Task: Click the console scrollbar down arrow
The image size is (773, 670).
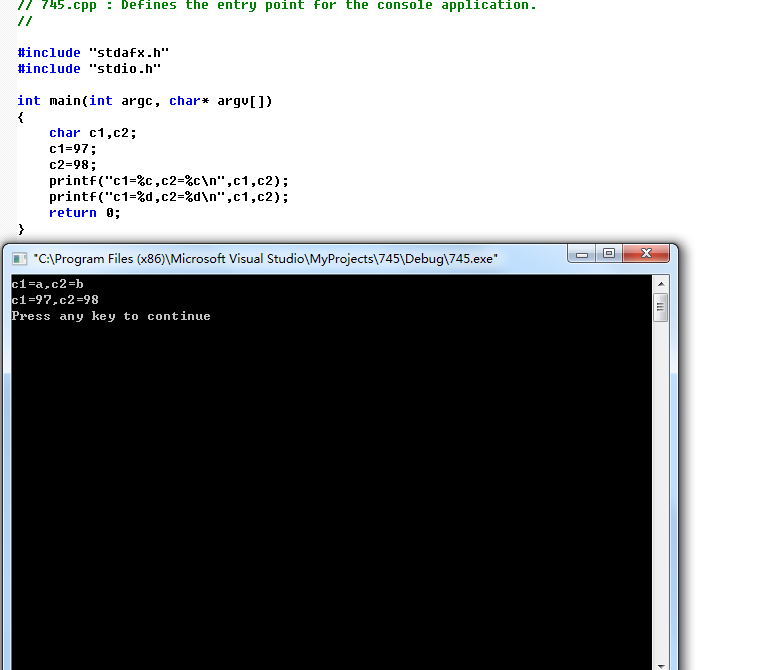Action: click(661, 665)
